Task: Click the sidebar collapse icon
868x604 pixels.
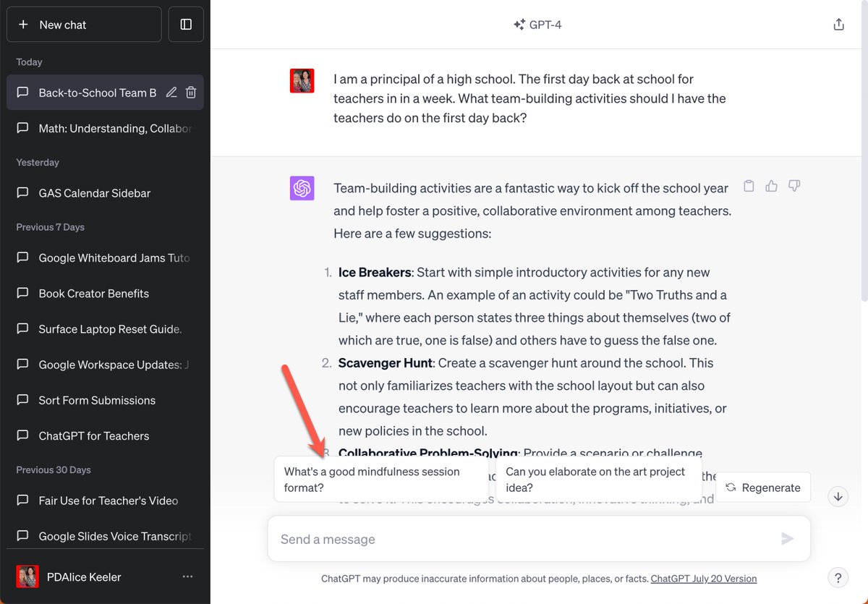Action: tap(186, 25)
